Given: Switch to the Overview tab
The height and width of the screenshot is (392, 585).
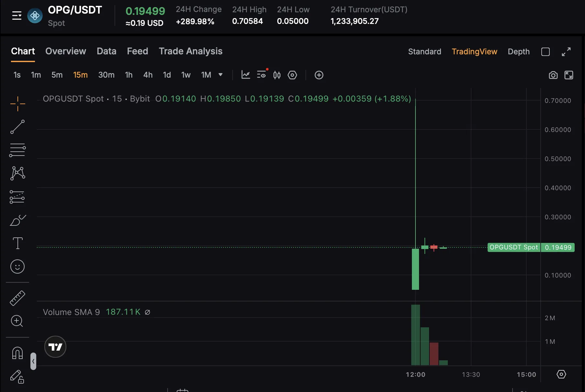Looking at the screenshot, I should (65, 51).
